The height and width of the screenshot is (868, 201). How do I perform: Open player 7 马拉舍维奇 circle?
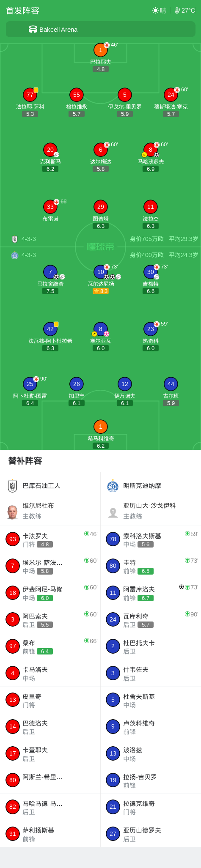click(x=50, y=272)
